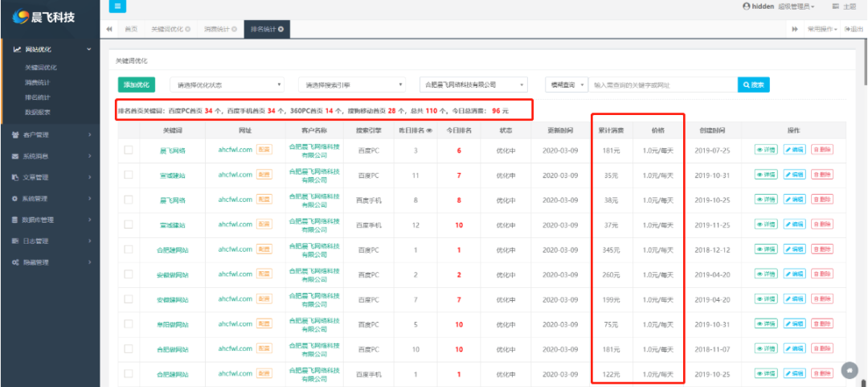Expand the 系统消息 sidebar section
Image resolution: width=868 pixels, height=387 pixels.
[50, 156]
